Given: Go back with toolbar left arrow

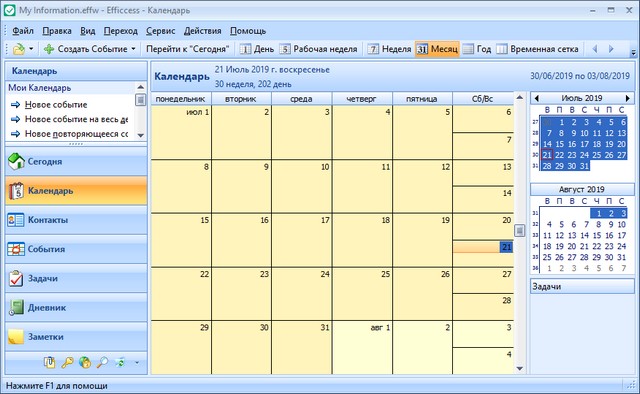Looking at the screenshot, I should pyautogui.click(x=595, y=49).
